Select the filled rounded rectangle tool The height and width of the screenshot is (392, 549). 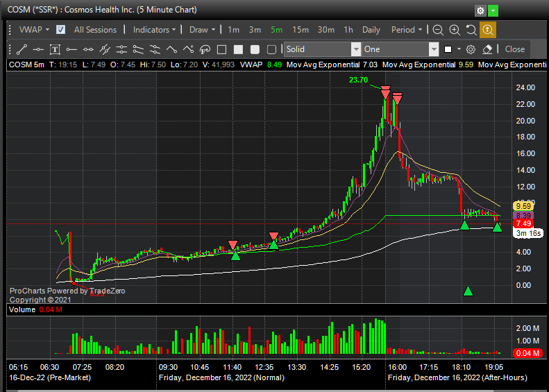[255, 49]
